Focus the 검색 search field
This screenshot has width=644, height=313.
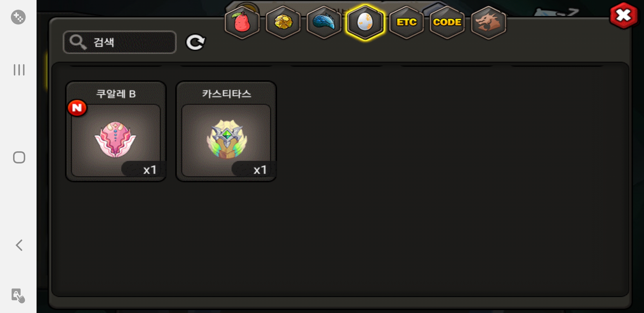[x=120, y=42]
